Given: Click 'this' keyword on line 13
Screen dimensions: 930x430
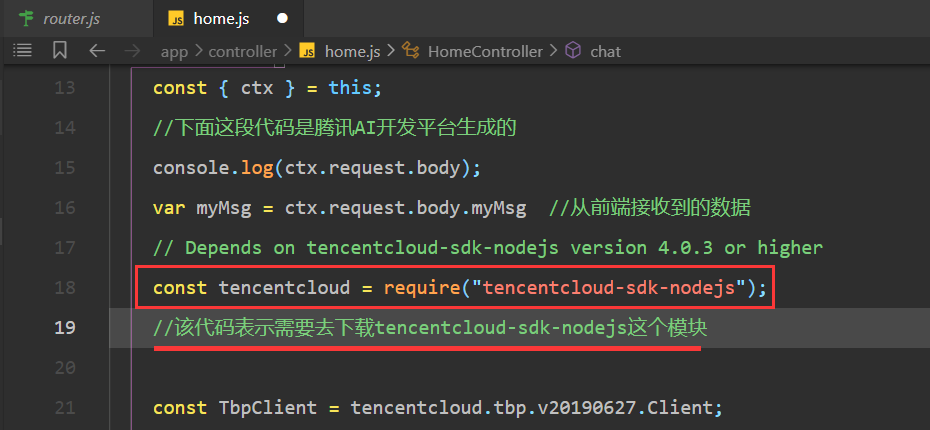Looking at the screenshot, I should (x=350, y=88).
